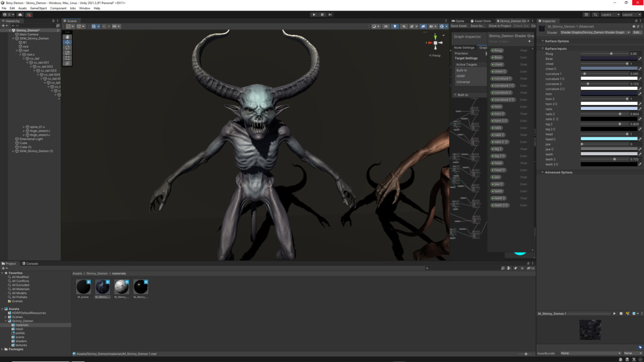Collapse Surface Inputs section
The height and width of the screenshot is (362, 644).
[555, 49]
